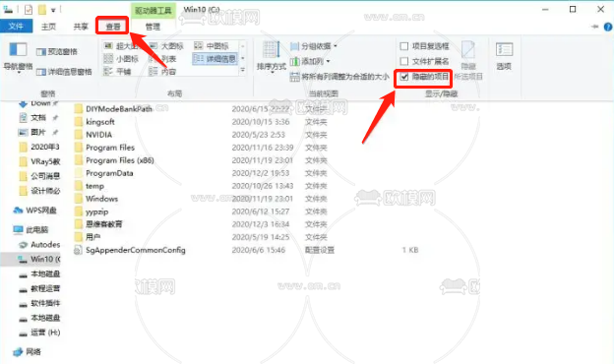Select 此电脑 in the navigation pane
The image size is (614, 364).
(36, 230)
